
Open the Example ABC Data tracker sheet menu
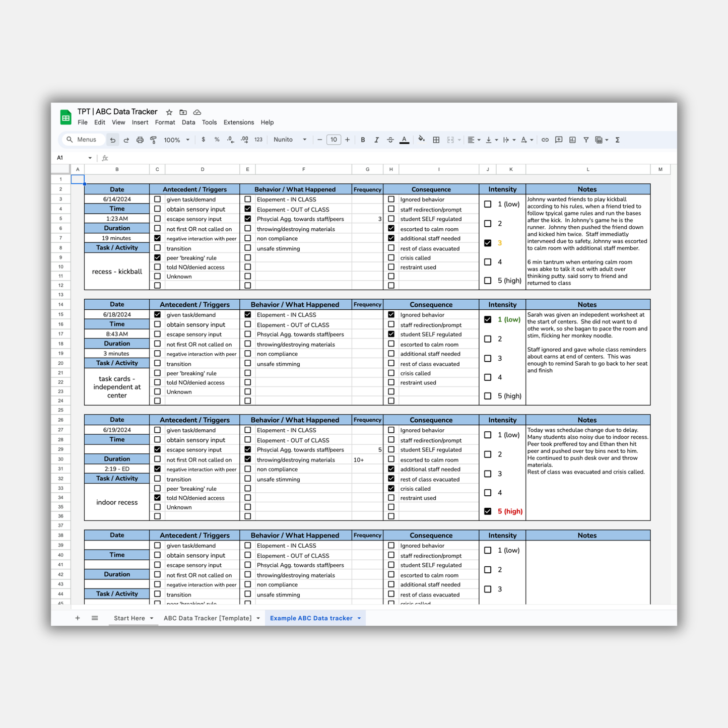coord(359,618)
